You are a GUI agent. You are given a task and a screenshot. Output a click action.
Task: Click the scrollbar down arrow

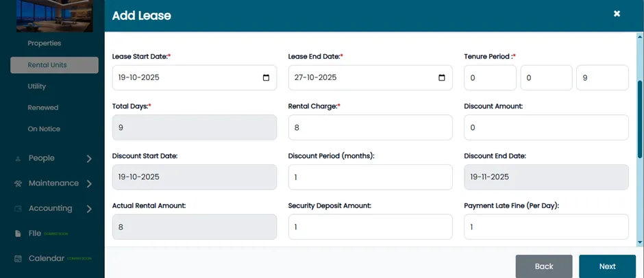tap(640, 242)
